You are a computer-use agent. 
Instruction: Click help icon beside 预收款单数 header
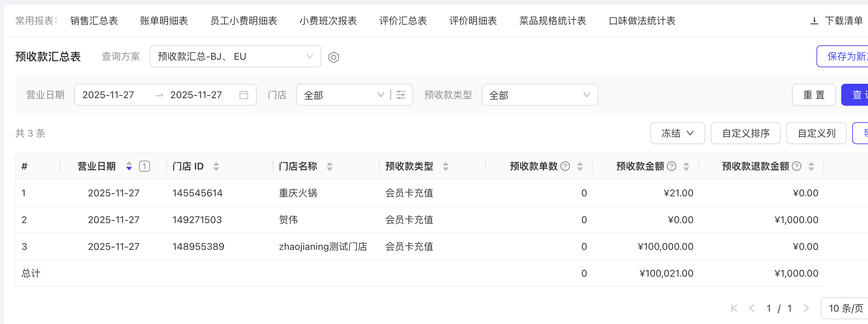(565, 166)
